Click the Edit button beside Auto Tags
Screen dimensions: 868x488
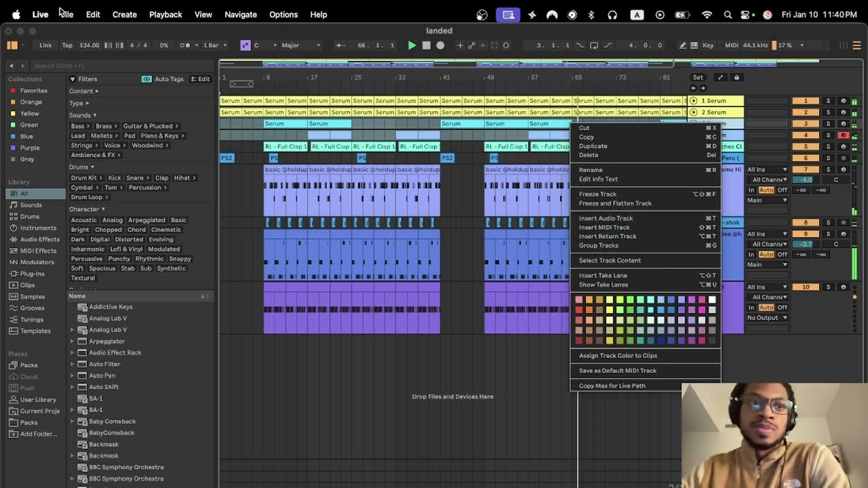pos(200,79)
